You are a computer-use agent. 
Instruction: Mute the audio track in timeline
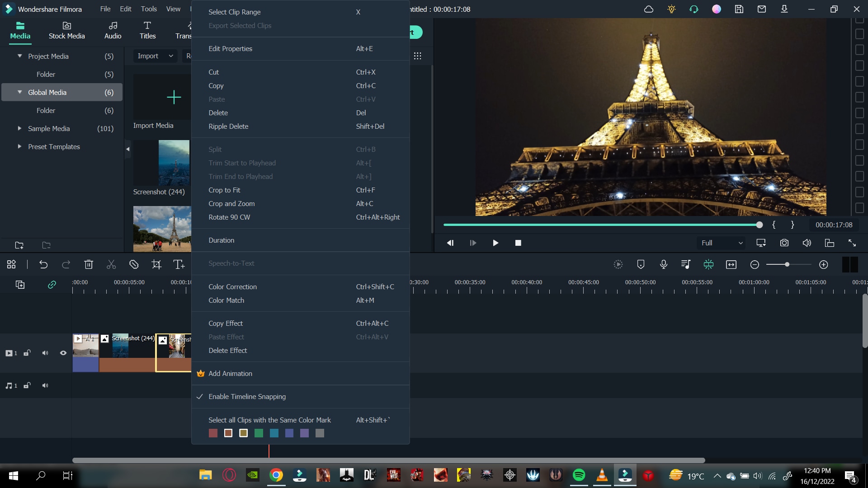(45, 385)
